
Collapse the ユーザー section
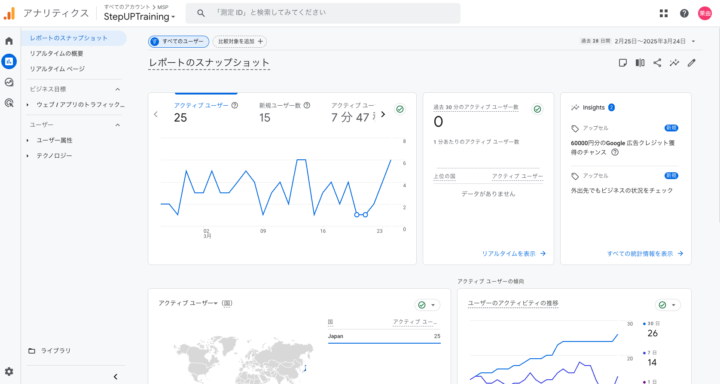(x=118, y=125)
